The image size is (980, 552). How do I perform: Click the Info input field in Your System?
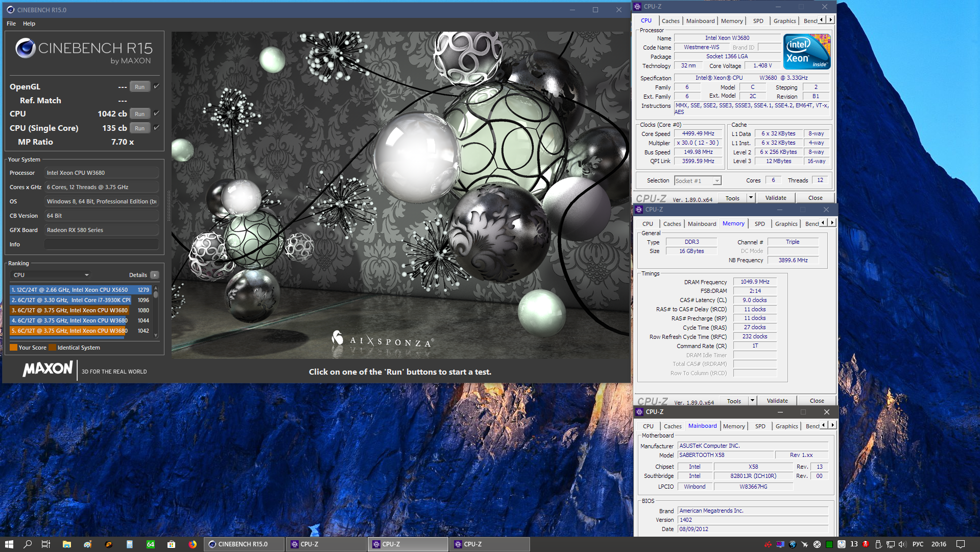[x=102, y=244]
